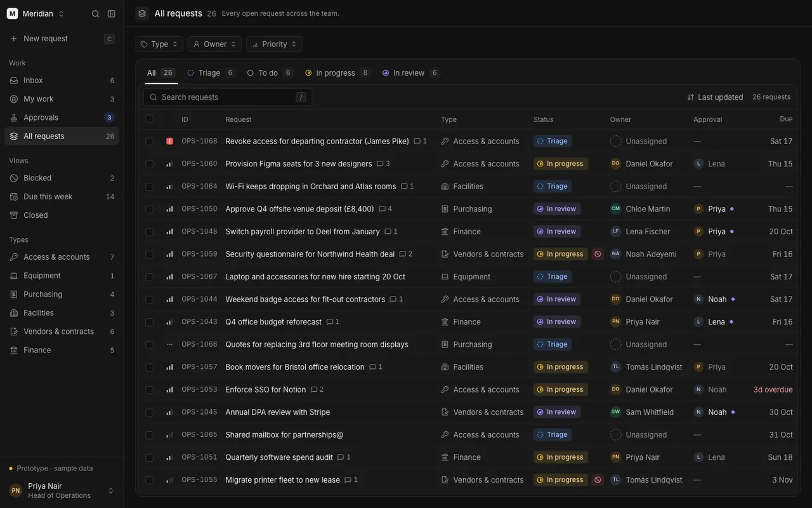
Task: Check the OPS-1050 row checkbox
Action: pos(149,209)
